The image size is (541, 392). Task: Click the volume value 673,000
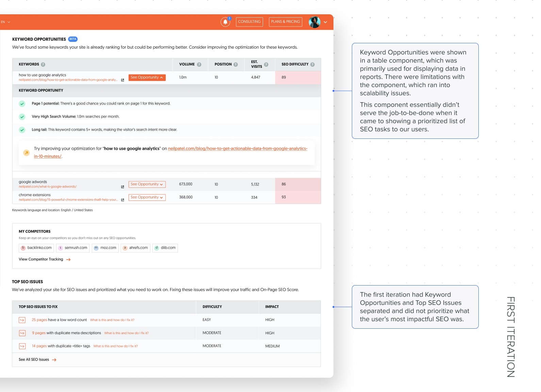(x=186, y=184)
